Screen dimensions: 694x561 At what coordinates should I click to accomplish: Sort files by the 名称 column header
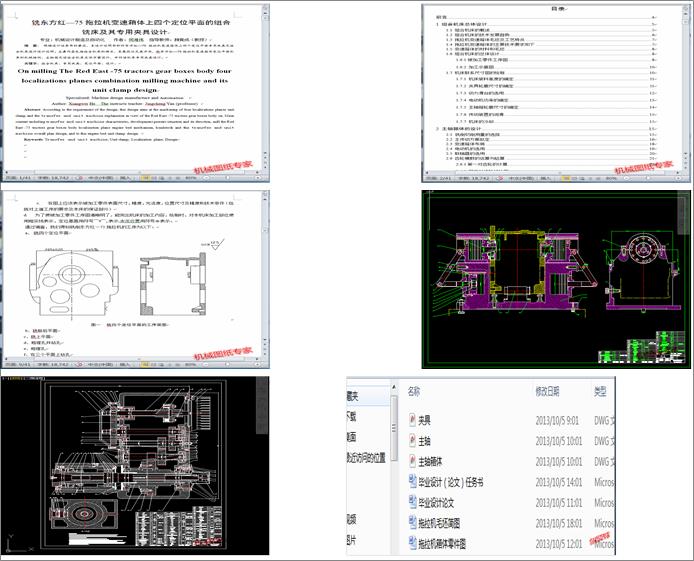(414, 391)
